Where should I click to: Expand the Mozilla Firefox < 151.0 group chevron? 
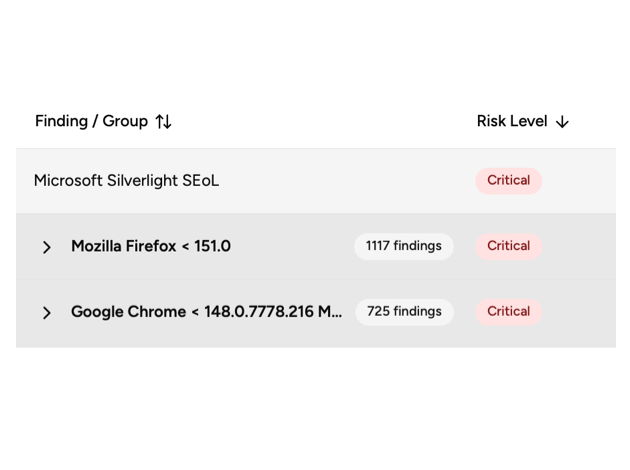pyautogui.click(x=47, y=247)
